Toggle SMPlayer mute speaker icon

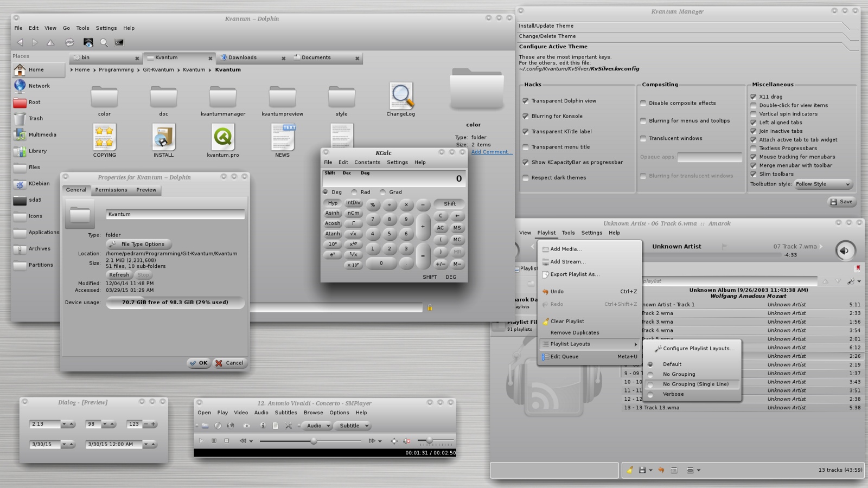tap(407, 441)
